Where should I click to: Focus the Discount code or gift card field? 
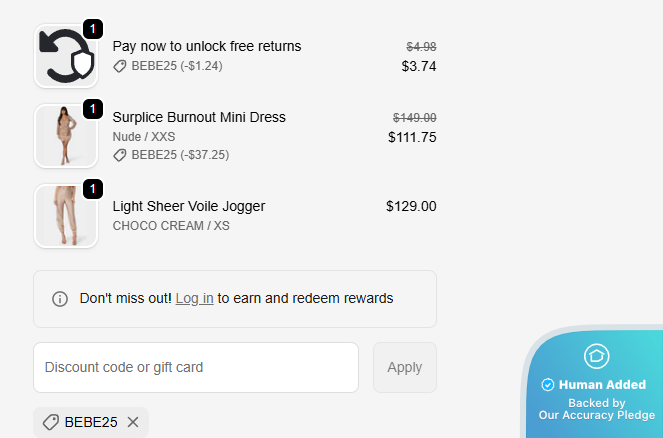pyautogui.click(x=196, y=367)
